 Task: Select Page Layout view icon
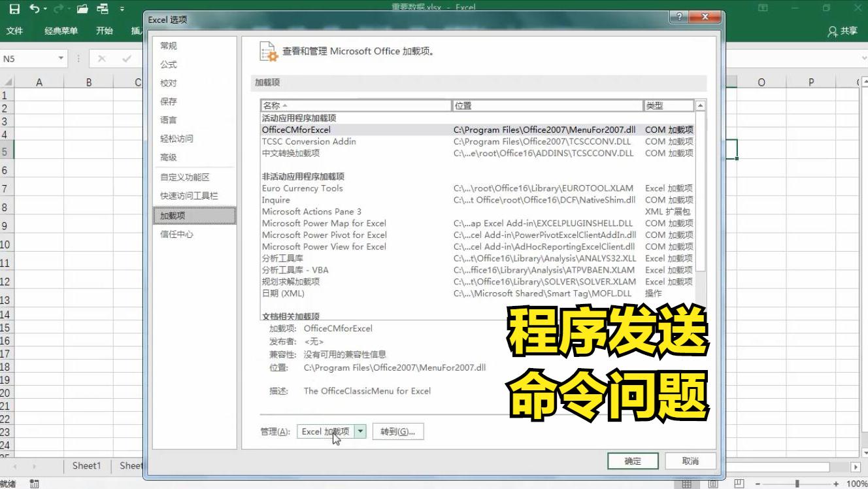(712, 482)
